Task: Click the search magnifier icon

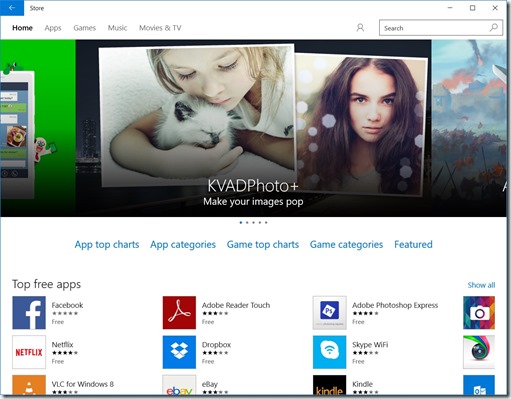Action: (494, 28)
